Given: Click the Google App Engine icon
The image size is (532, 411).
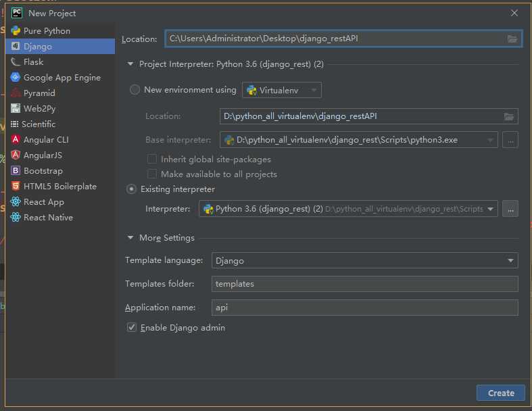Looking at the screenshot, I should pos(16,77).
